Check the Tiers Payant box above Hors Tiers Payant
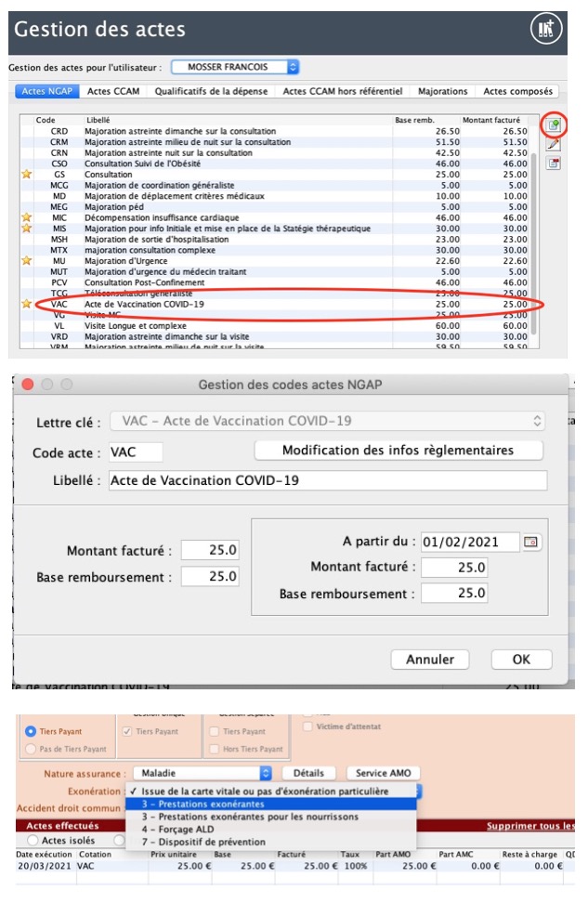The width and height of the screenshot is (588, 903). click(215, 731)
